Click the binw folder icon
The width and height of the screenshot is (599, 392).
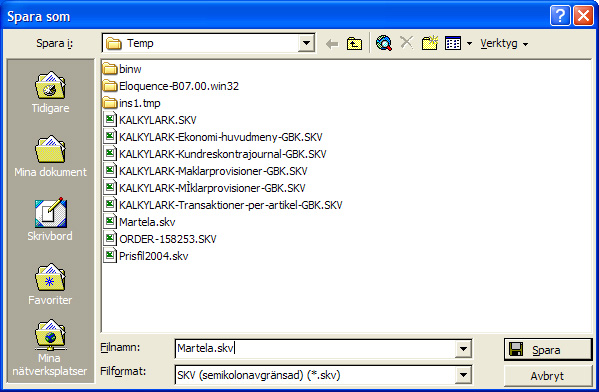[110, 69]
